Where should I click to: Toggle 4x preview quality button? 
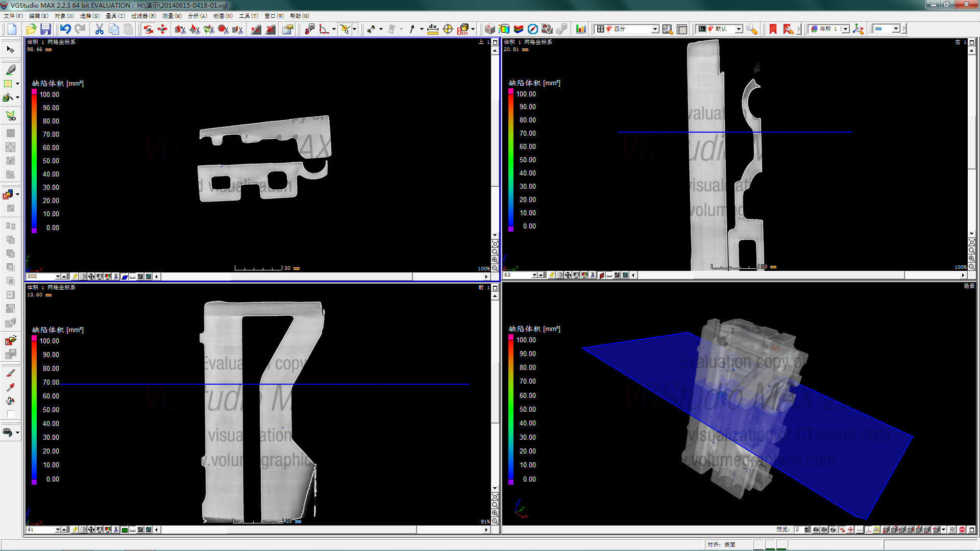[x=816, y=530]
